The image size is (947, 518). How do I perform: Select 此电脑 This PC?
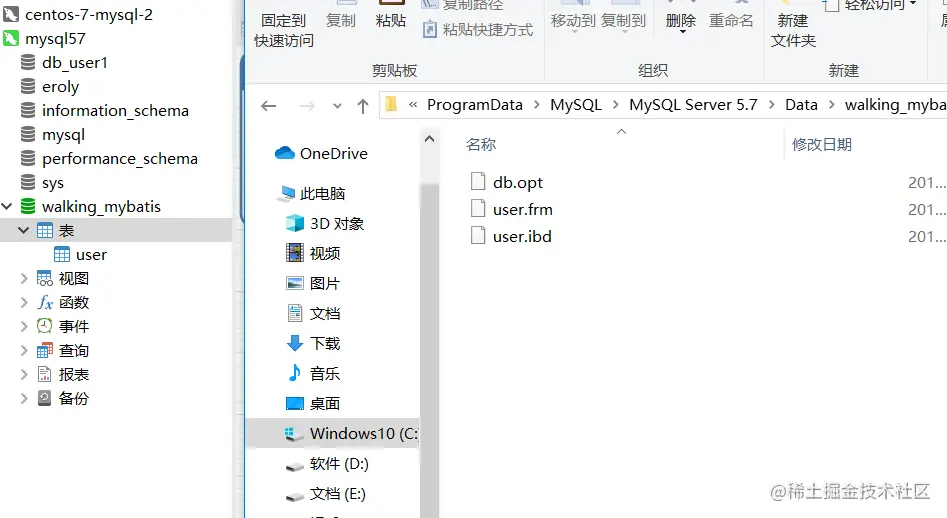pyautogui.click(x=322, y=193)
